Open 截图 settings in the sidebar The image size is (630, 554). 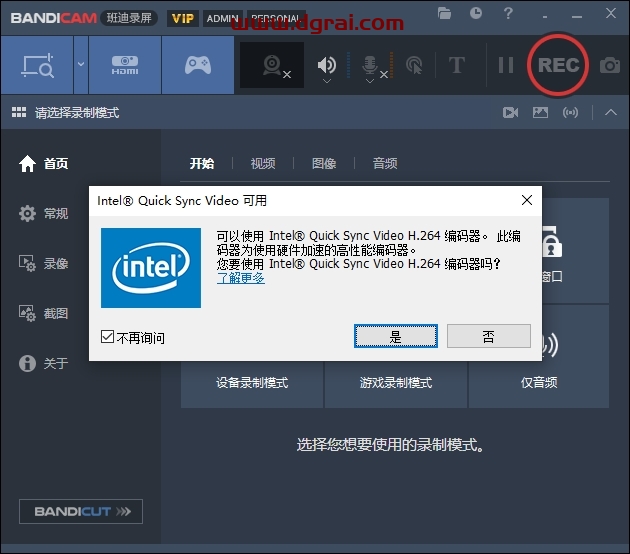coord(43,313)
